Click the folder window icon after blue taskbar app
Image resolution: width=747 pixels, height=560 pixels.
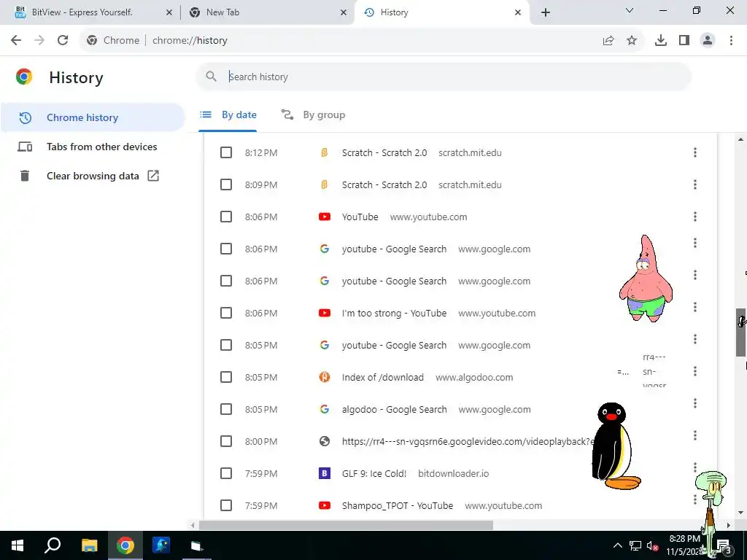tap(197, 545)
